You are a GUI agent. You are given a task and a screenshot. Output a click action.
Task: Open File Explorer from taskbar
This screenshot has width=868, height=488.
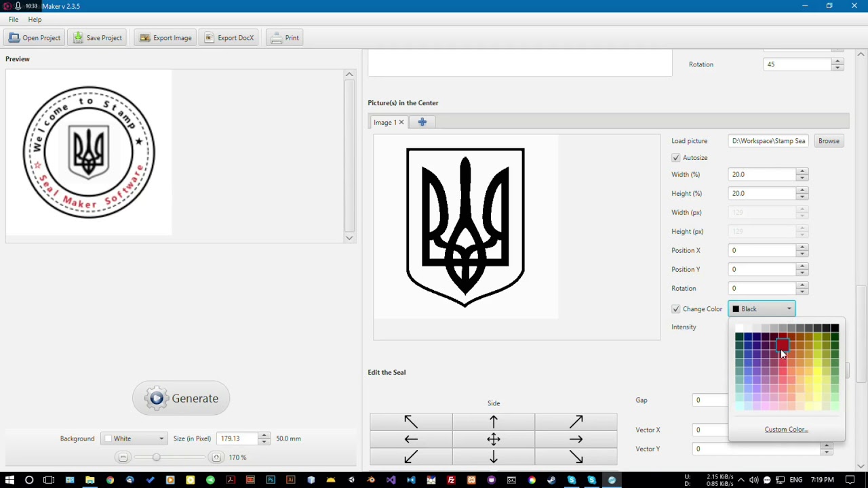[x=90, y=480]
